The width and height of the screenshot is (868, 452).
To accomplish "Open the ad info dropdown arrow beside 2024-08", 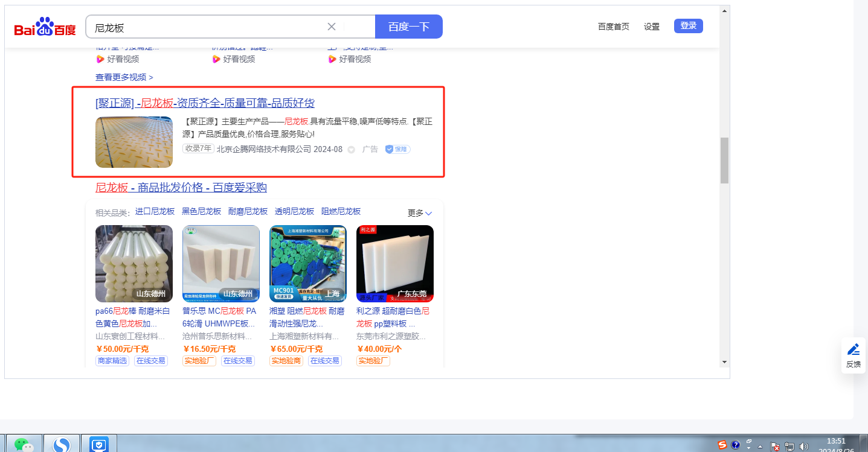I will pos(351,150).
